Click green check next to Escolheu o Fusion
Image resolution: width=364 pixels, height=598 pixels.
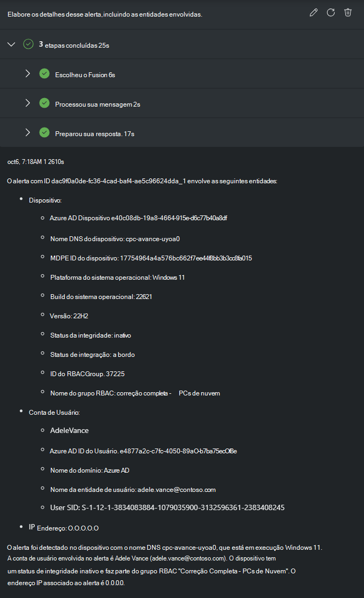pos(44,73)
